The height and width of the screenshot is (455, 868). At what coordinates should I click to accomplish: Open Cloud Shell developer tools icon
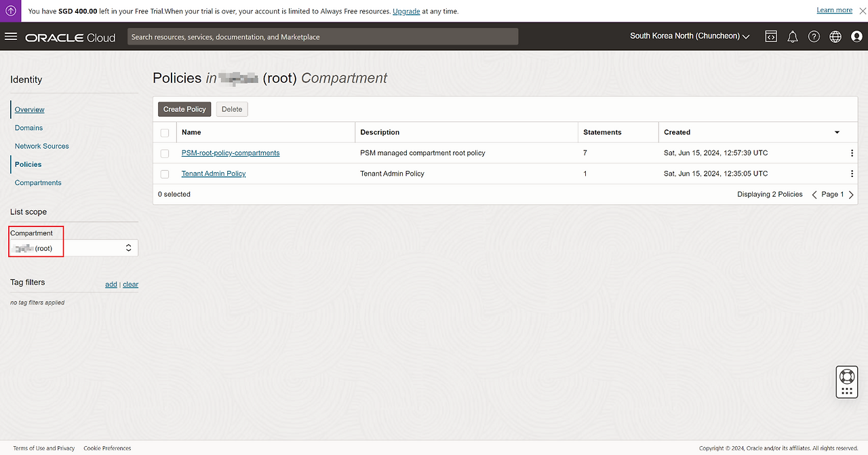point(771,37)
